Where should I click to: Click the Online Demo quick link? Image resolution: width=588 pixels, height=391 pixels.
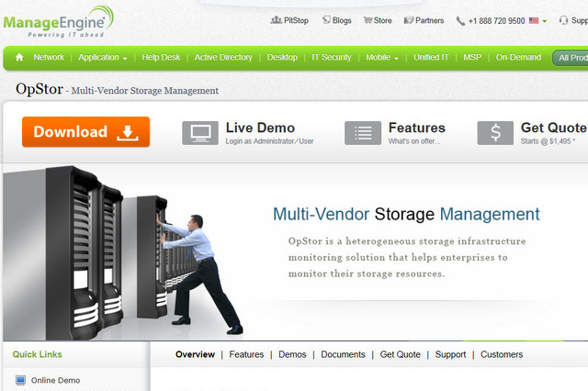[55, 380]
